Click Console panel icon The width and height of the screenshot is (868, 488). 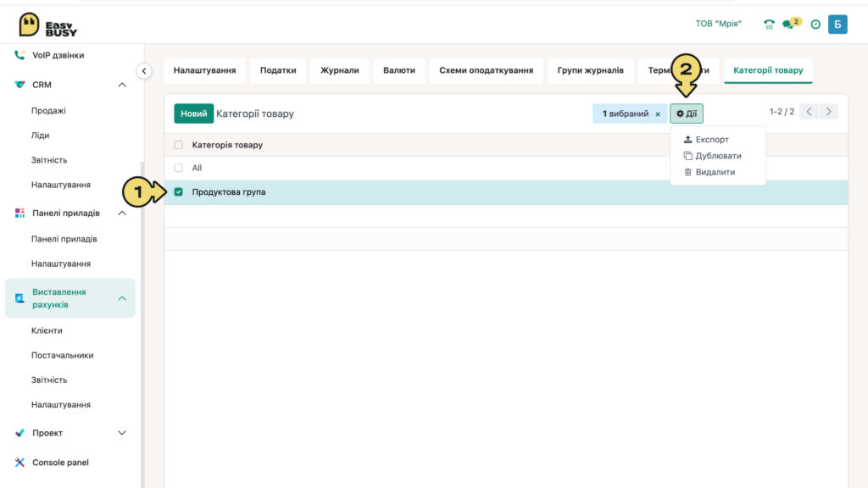click(x=19, y=462)
